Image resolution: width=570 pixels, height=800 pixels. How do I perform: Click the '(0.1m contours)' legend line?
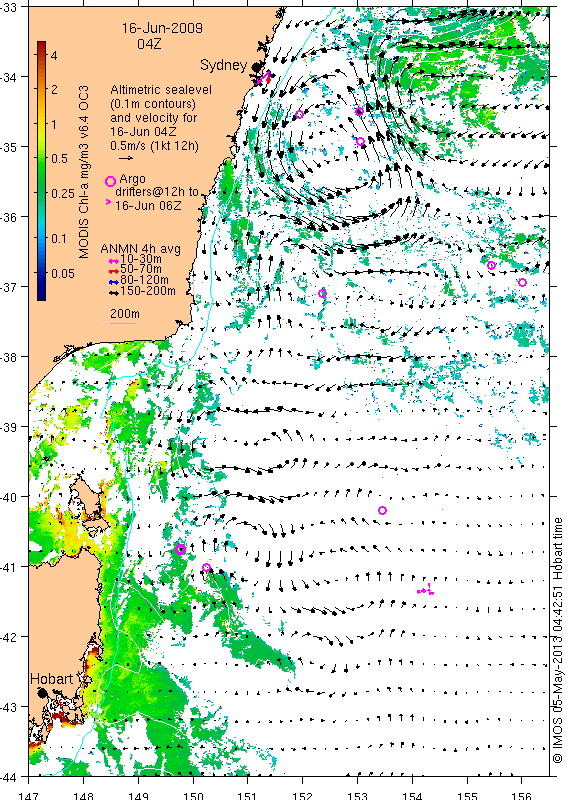pyautogui.click(x=153, y=104)
